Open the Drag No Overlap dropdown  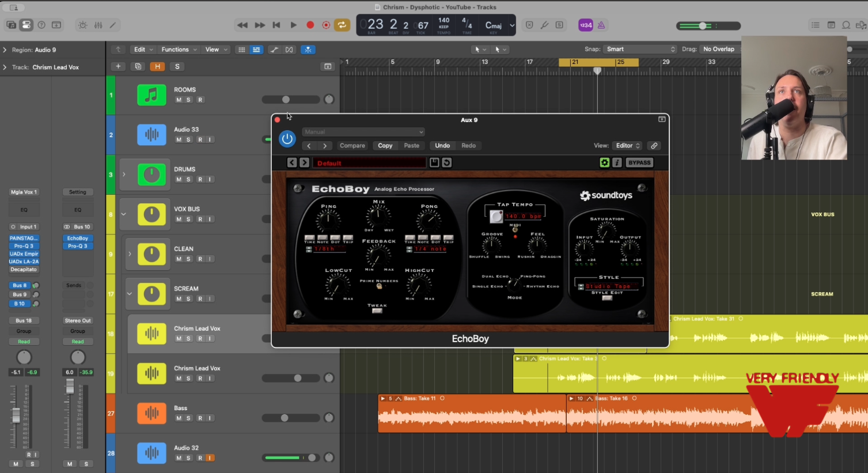(x=721, y=49)
